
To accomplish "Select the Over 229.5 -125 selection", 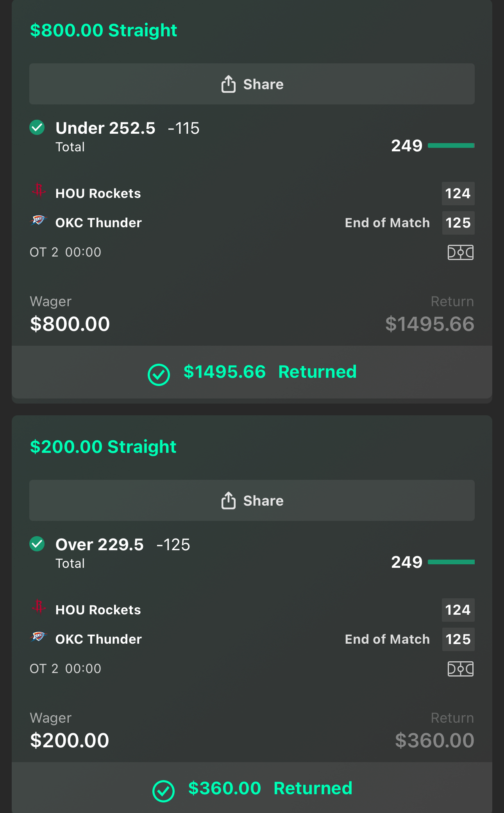I will click(x=123, y=545).
